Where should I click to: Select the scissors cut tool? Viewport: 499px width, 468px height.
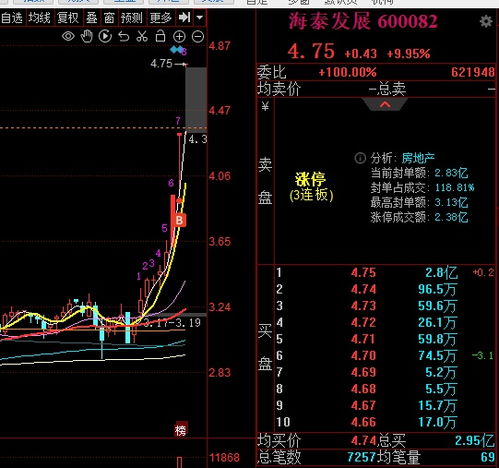click(x=142, y=36)
